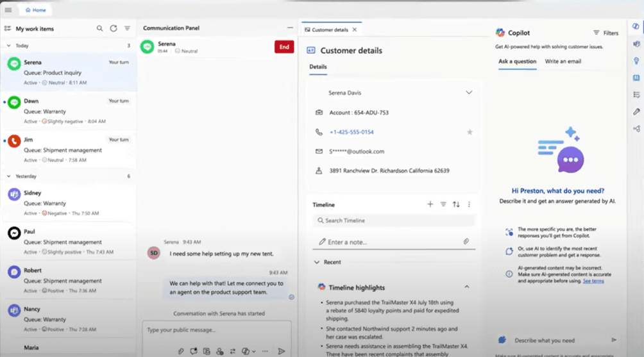The image size is (644, 357).
Task: Add a new timeline record
Action: (x=430, y=204)
